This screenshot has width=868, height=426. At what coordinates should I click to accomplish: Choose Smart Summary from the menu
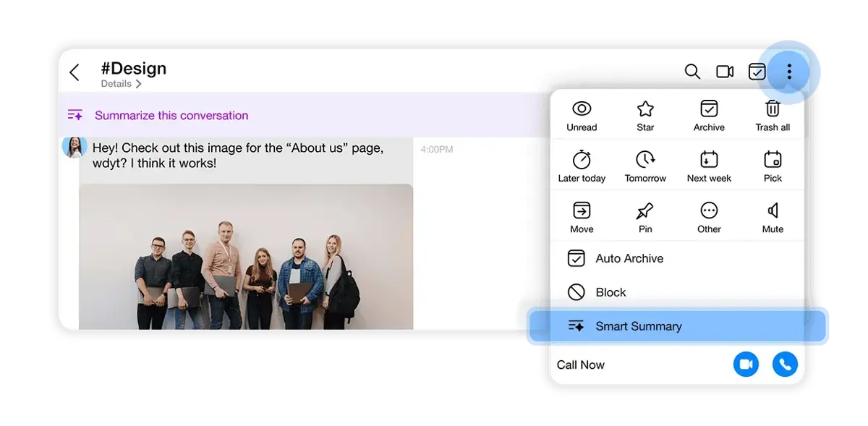pos(678,326)
